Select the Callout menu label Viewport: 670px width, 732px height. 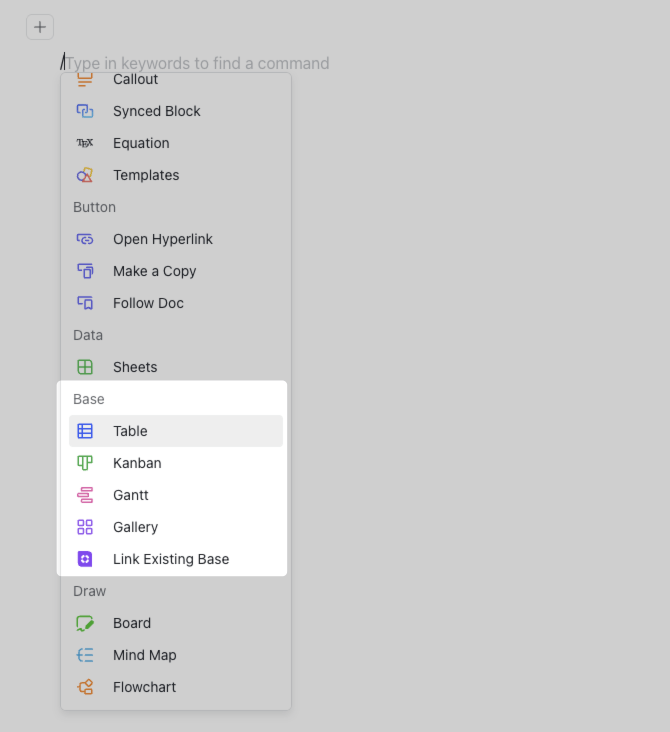(135, 79)
